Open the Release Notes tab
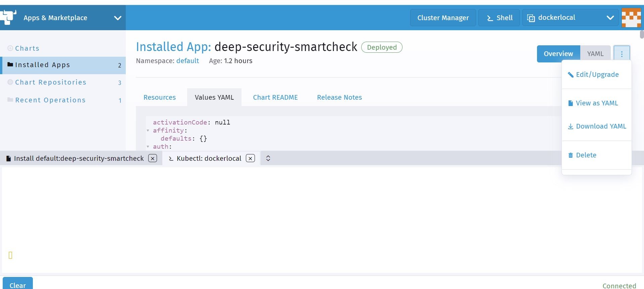644x289 pixels. 339,97
